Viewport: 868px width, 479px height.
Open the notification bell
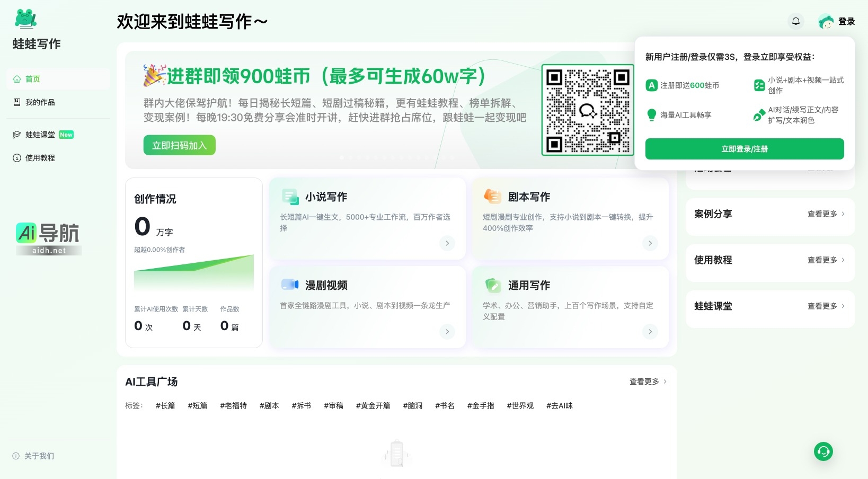pos(796,21)
